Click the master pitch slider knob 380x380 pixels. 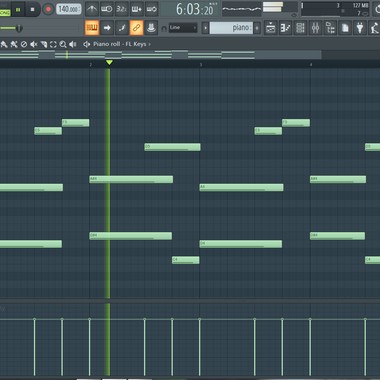click(19, 28)
